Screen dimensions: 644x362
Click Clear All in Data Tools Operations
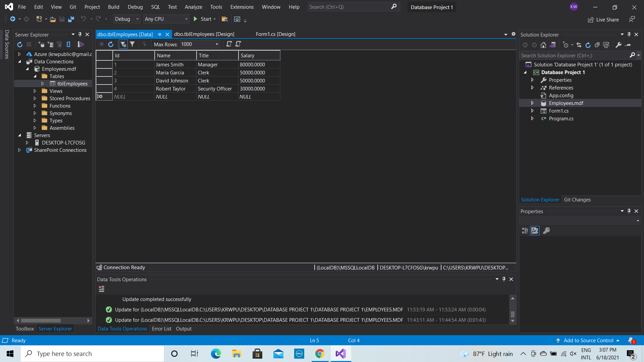coord(102,289)
